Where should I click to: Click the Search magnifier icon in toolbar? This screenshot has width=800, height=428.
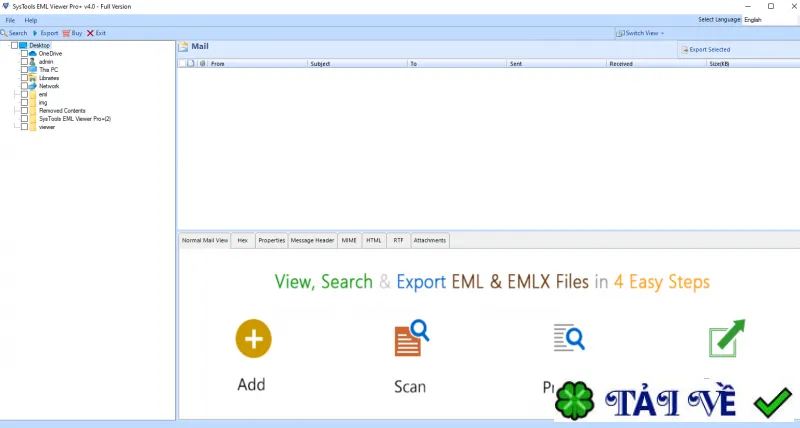(x=4, y=33)
